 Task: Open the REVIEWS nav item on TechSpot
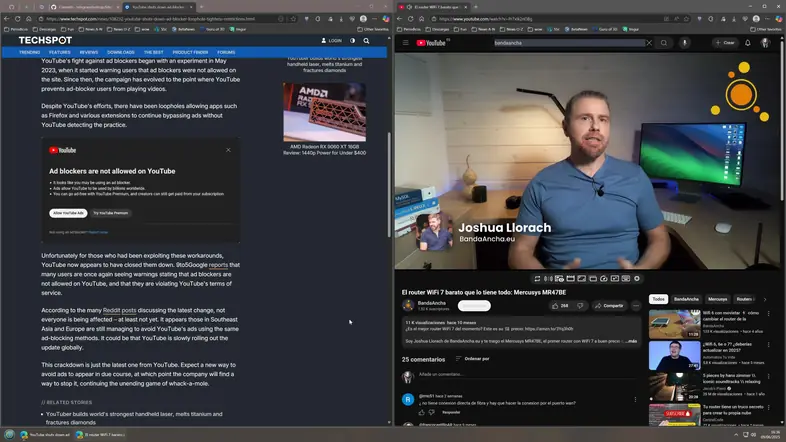click(x=89, y=52)
